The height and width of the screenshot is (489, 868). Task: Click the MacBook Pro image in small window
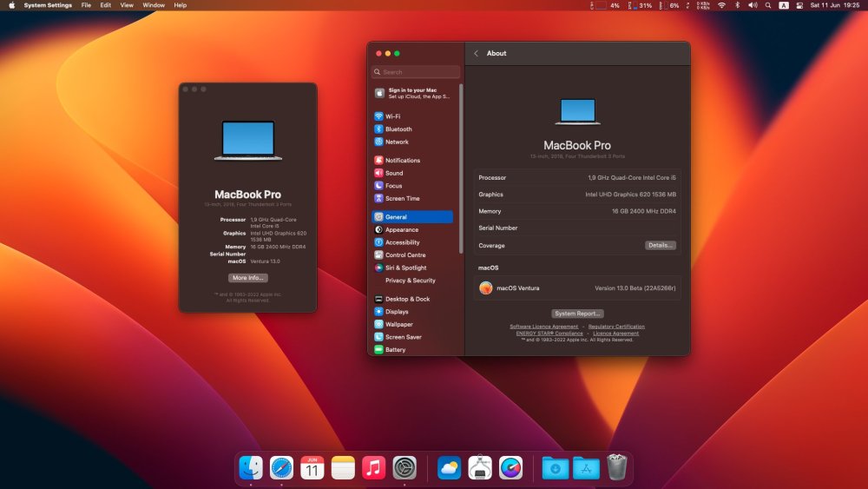pyautogui.click(x=248, y=141)
